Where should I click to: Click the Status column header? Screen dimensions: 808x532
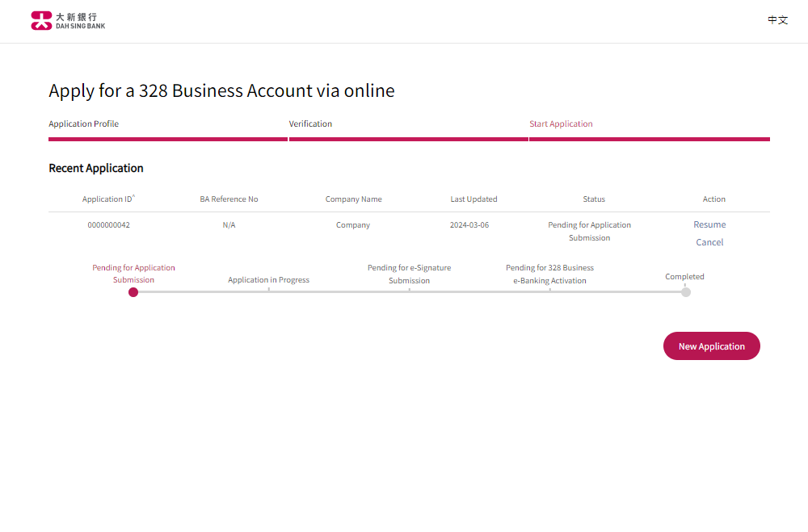594,199
